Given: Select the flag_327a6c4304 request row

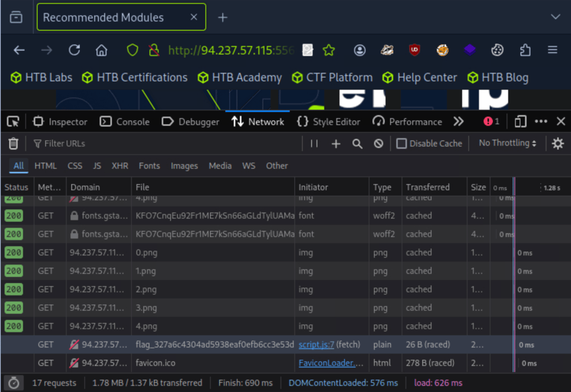Looking at the screenshot, I should 285,345.
